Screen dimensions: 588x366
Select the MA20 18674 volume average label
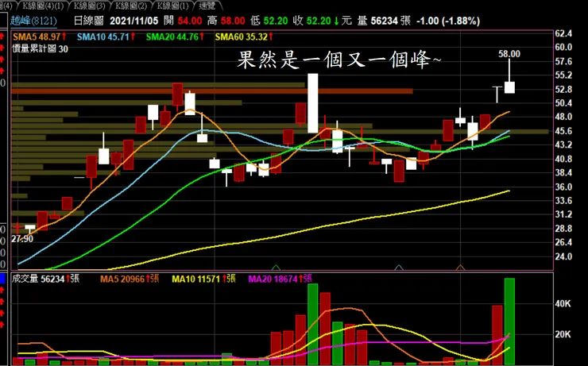tap(280, 279)
